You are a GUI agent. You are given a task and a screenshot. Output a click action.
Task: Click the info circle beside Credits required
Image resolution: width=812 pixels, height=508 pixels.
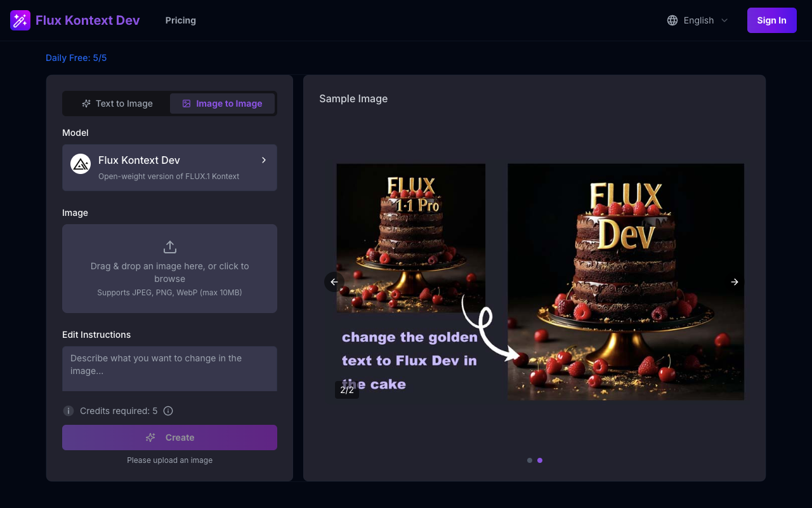click(x=168, y=411)
